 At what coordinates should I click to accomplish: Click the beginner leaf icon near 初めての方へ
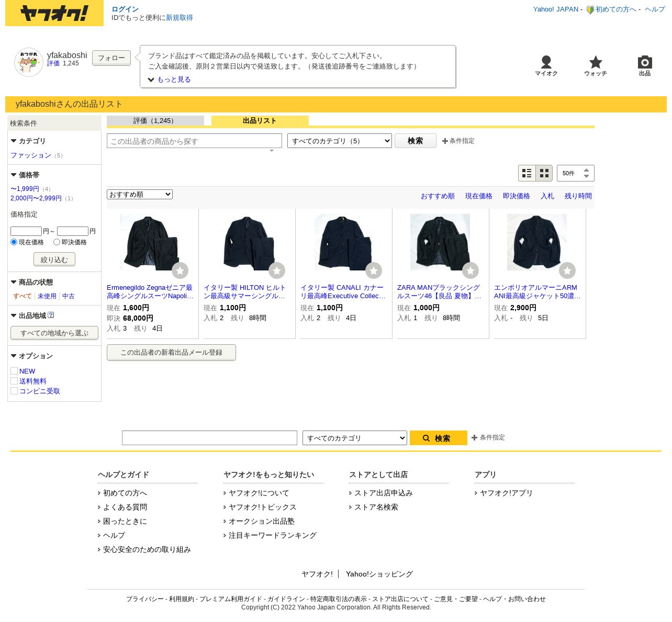[590, 9]
